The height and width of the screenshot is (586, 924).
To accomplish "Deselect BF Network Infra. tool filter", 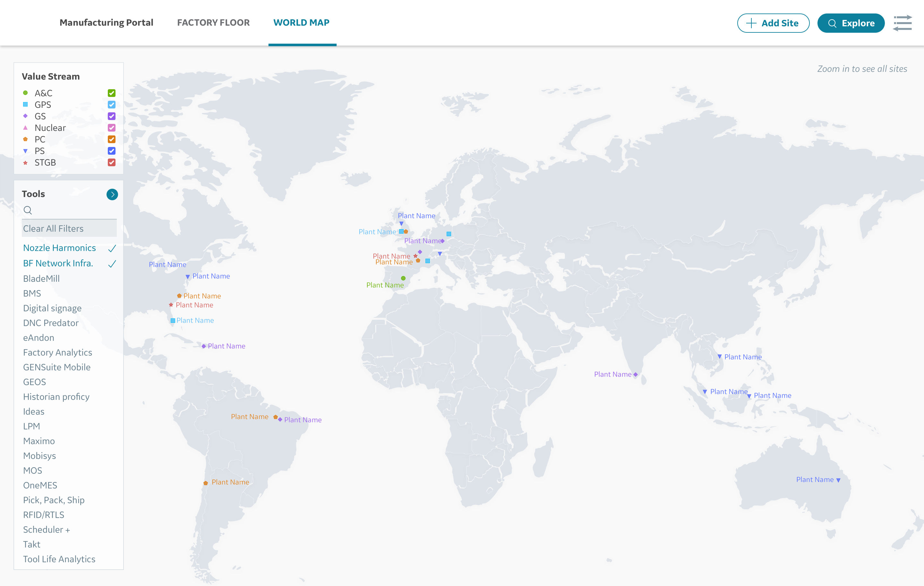I will [x=58, y=263].
